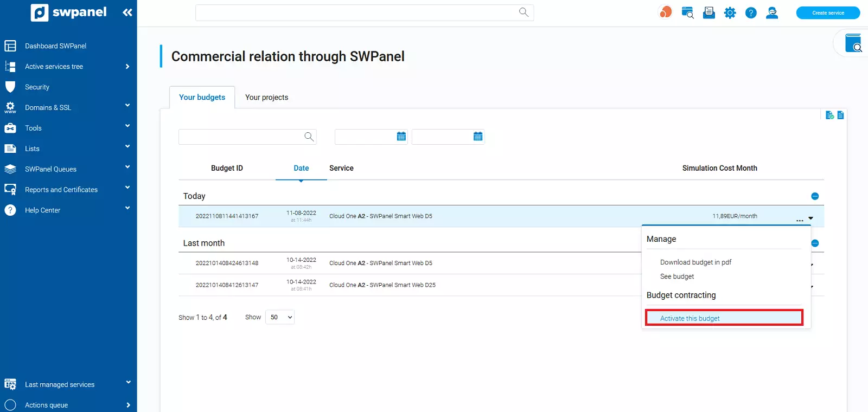Open the first date calendar picker icon
The image size is (868, 412).
pos(401,137)
